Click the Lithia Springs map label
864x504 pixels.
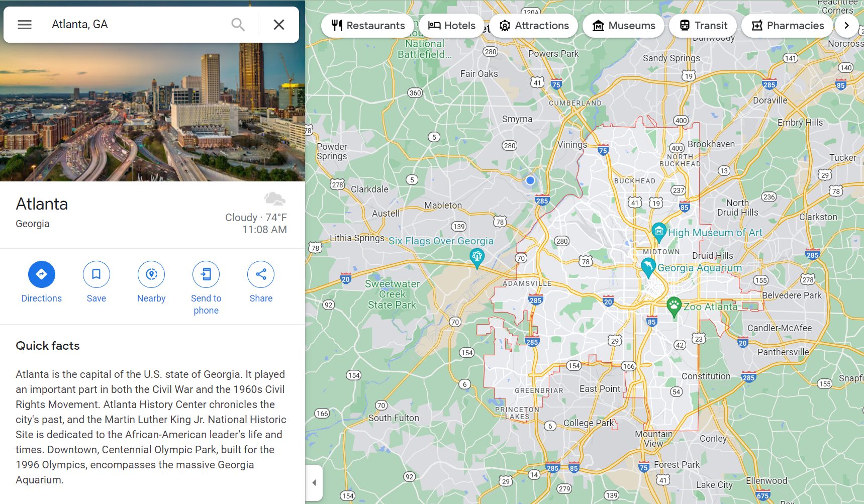click(357, 238)
